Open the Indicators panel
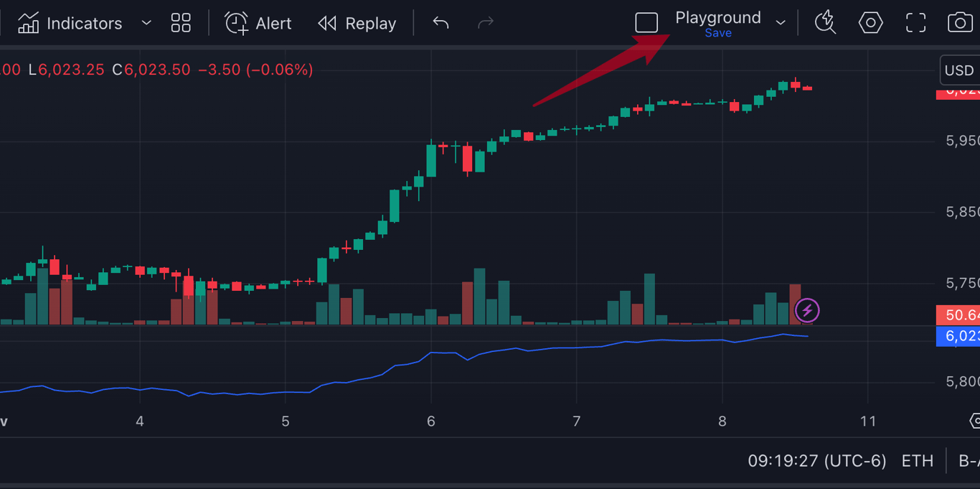 tap(70, 24)
